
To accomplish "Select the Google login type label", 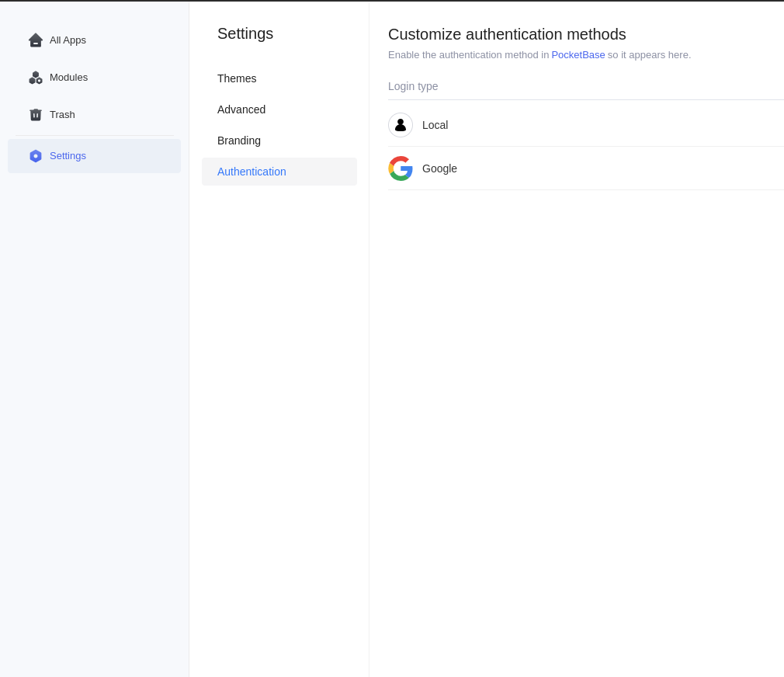I will coord(439,168).
